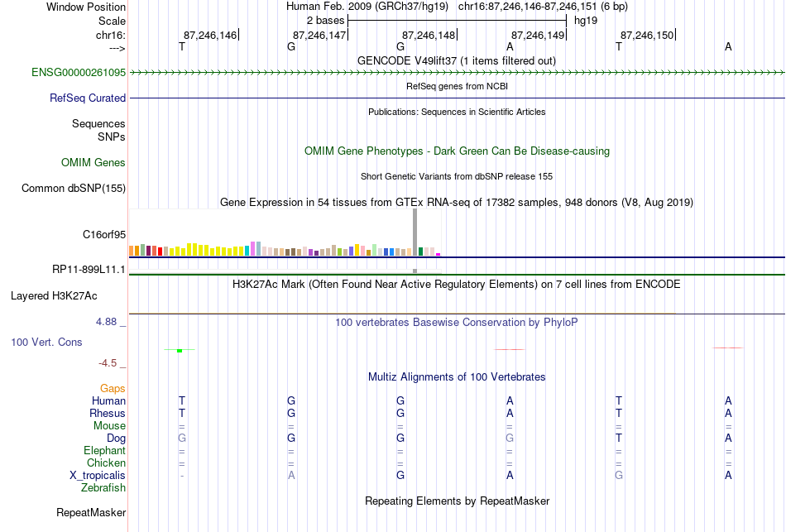This screenshot has width=786, height=532.
Task: Click the Common dbSNP(155) track label
Action: pyautogui.click(x=74, y=189)
